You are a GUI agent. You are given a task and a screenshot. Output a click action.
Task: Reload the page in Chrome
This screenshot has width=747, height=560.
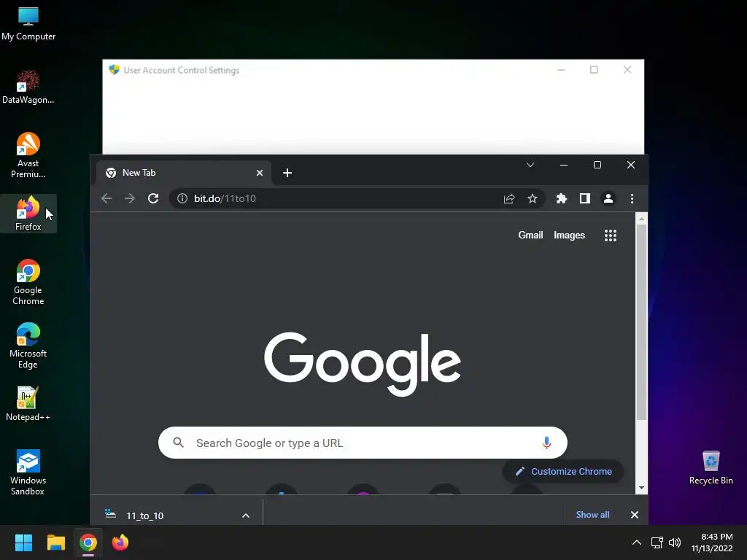click(x=153, y=198)
